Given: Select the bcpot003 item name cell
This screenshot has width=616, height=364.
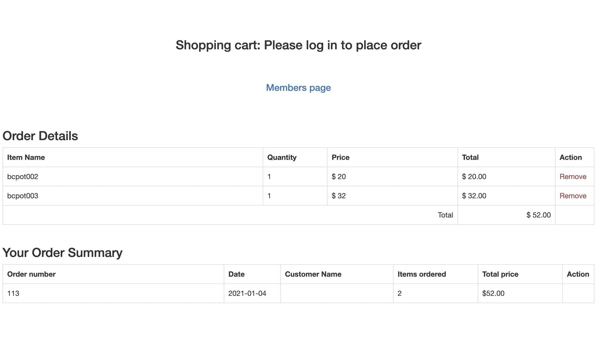Looking at the screenshot, I should click(x=23, y=196).
